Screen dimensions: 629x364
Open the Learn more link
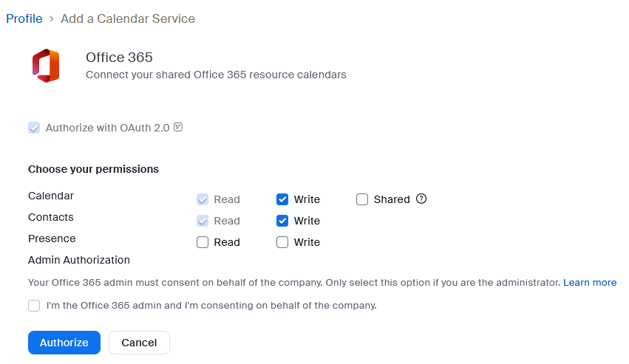tap(589, 283)
